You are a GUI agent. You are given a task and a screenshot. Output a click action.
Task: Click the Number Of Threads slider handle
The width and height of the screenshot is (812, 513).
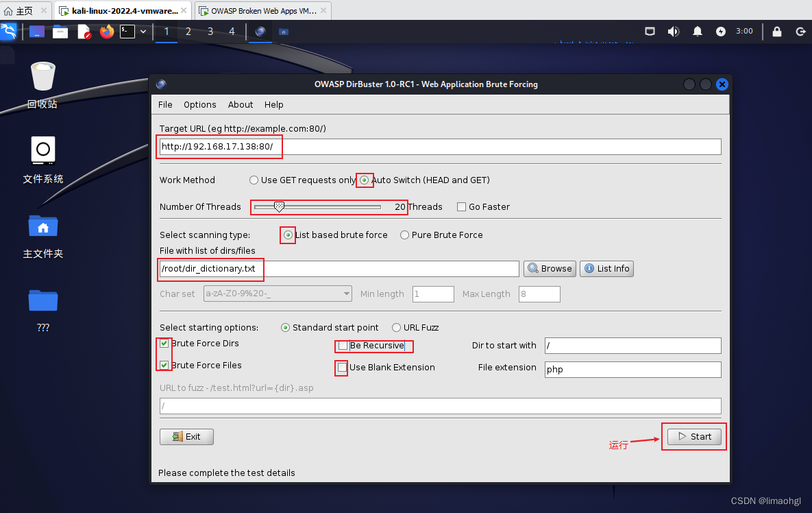pyautogui.click(x=279, y=206)
